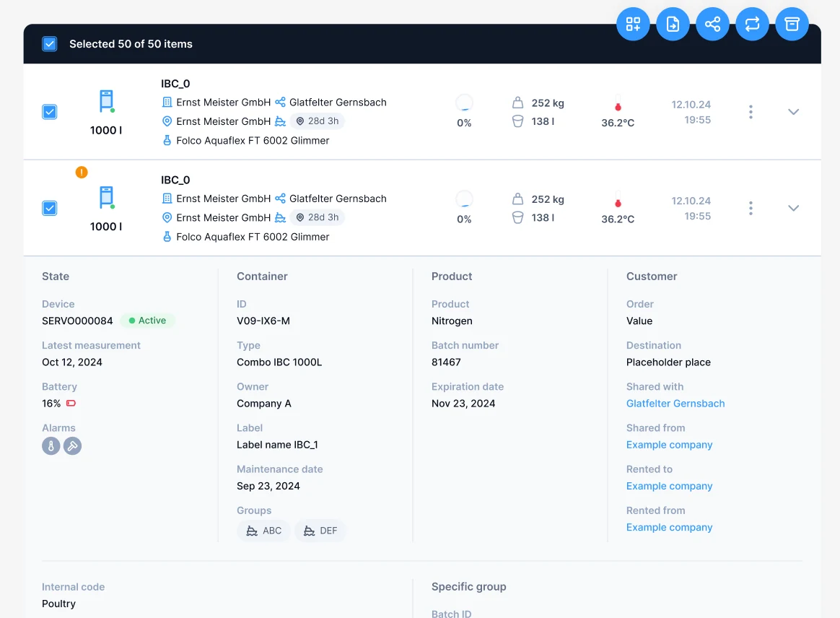The height and width of the screenshot is (618, 840).
Task: Click first row's 28d 3h duration chip
Action: (x=317, y=121)
